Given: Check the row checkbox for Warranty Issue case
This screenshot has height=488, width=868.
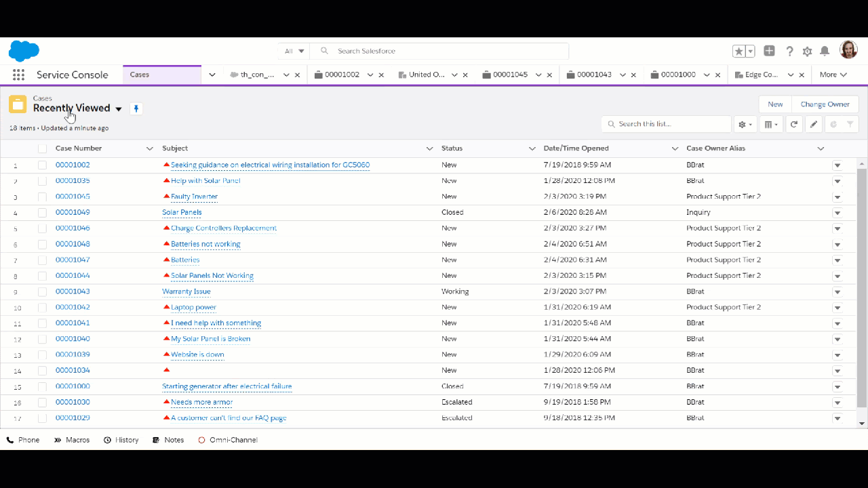Looking at the screenshot, I should point(42,291).
